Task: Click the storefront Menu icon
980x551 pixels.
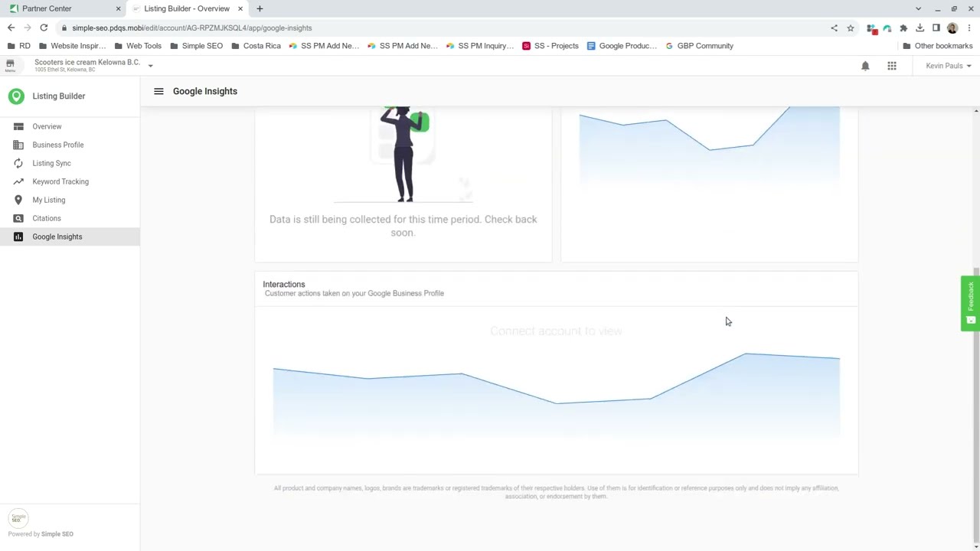Action: [x=10, y=66]
